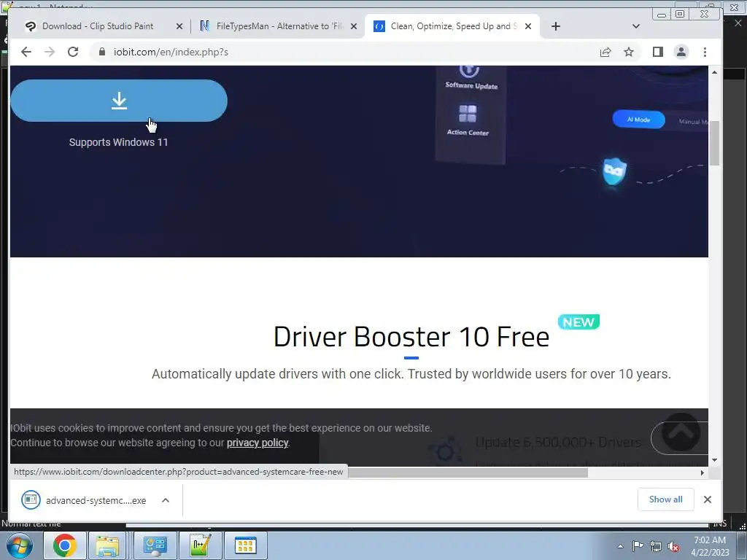Viewport: 747px width, 560px height.
Task: Open Chrome from the taskbar
Action: coord(64,545)
